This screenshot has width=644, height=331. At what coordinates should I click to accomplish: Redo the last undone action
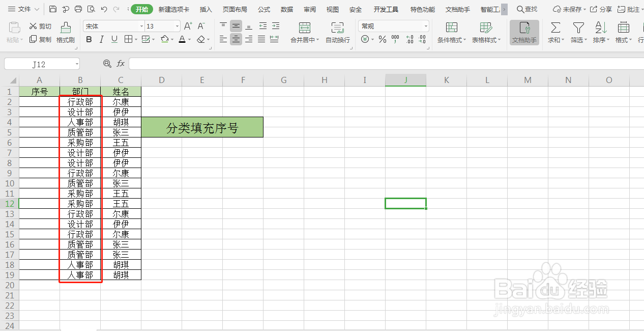(116, 9)
